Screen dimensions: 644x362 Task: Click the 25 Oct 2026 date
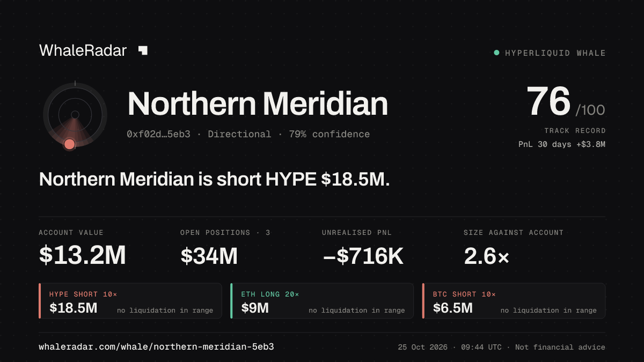pos(423,348)
